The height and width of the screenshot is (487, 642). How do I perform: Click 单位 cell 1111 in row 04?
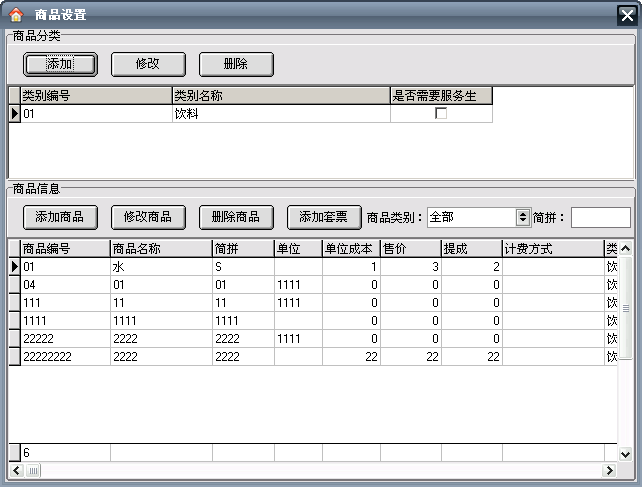pos(298,285)
